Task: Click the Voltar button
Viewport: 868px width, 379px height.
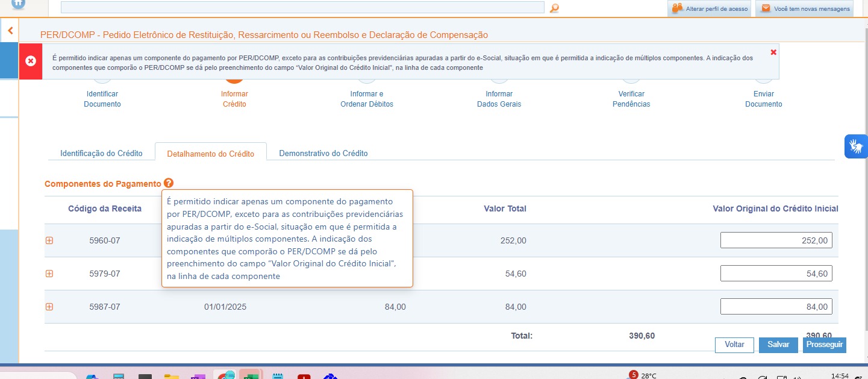Action: pyautogui.click(x=734, y=345)
